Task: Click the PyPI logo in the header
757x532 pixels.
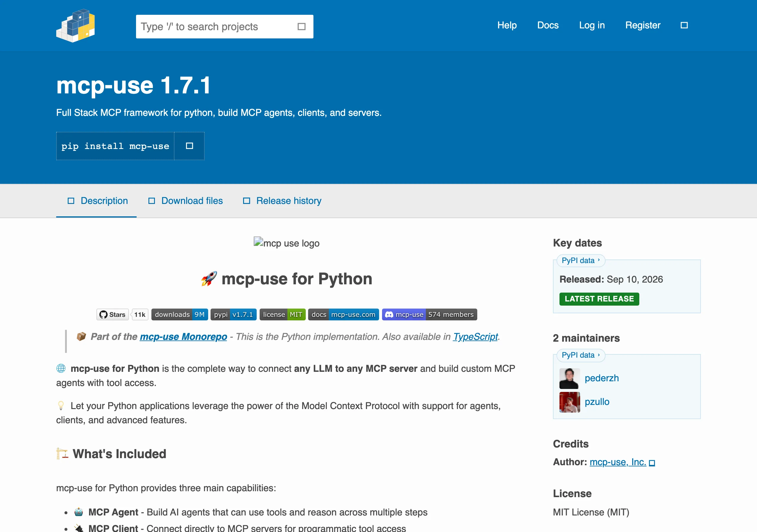Action: (75, 26)
